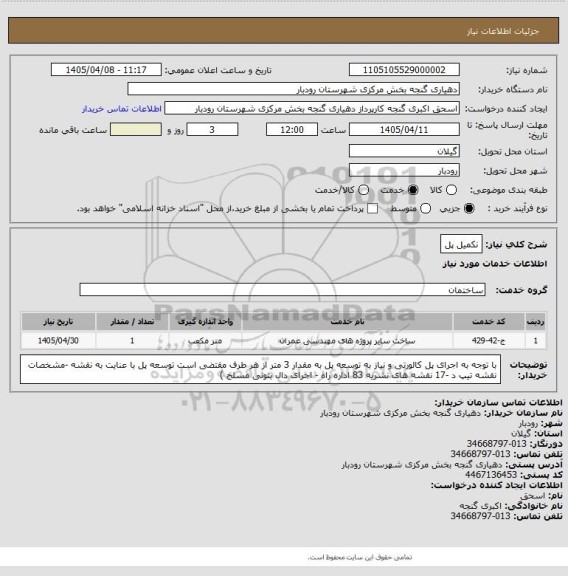Screen dimensions: 568x576
Task: Click the need number field 1105105529000002
Action: click(404, 70)
